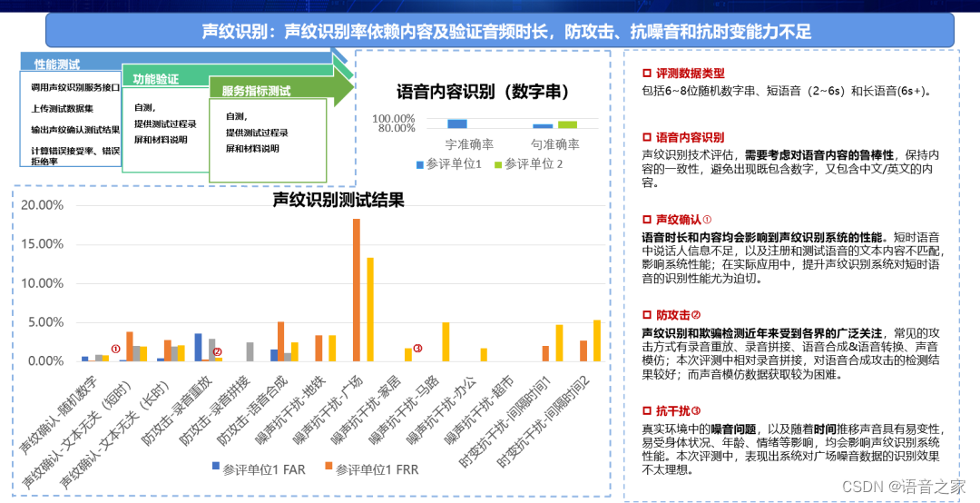Click the chart title 声纹识别测试结果
The width and height of the screenshot is (980, 503).
[x=338, y=200]
